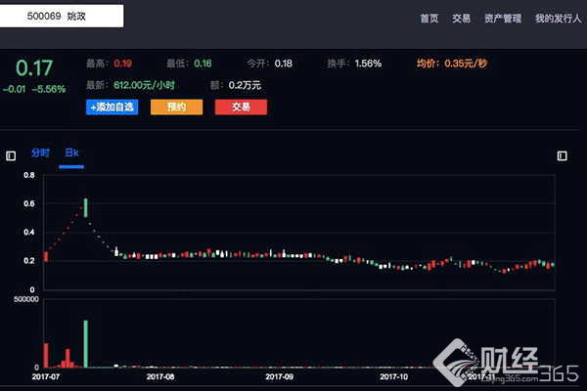588x392 pixels.
Task: Click the 换手 1.56% value
Action: (x=368, y=64)
